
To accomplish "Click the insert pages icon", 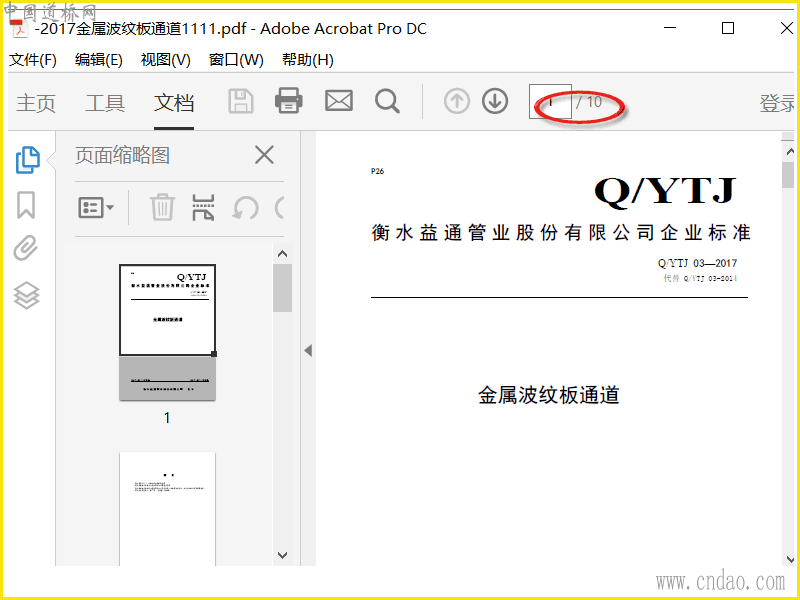I will click(x=203, y=207).
